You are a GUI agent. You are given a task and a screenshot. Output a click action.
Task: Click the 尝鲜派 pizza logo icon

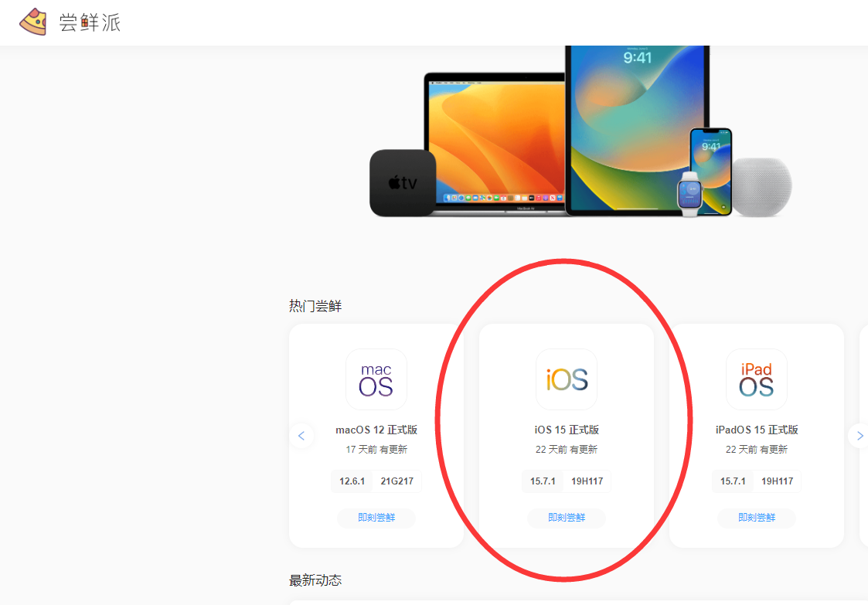33,22
